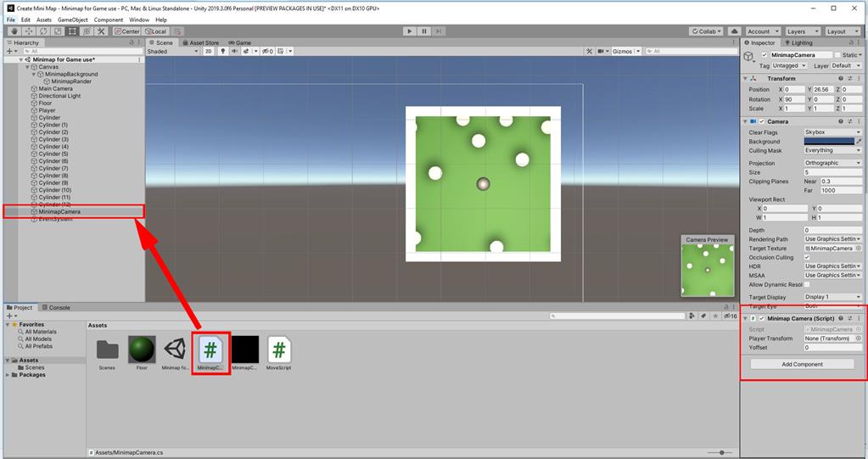Toggle scene audio speaker icon
Image resolution: width=868 pixels, height=459 pixels.
pyautogui.click(x=235, y=51)
